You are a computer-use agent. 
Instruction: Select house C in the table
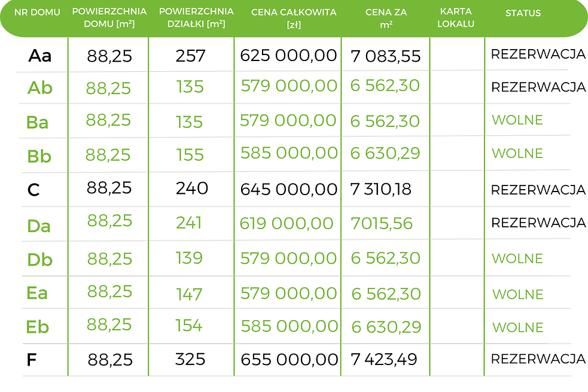[33, 190]
